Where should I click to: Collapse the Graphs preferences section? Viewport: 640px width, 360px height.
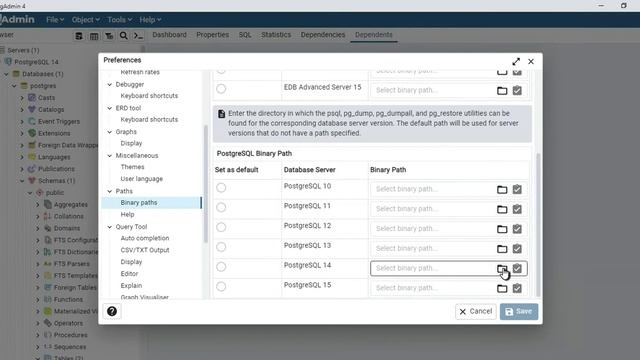point(109,132)
